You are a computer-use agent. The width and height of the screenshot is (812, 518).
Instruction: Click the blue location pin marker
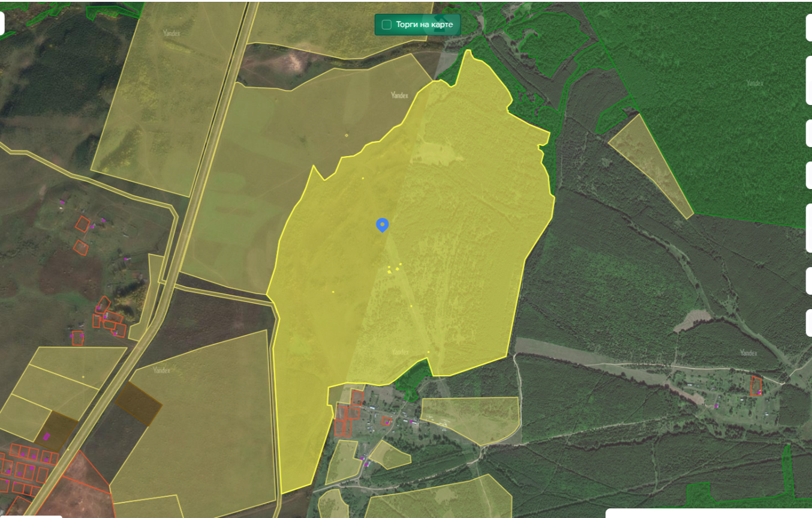(382, 225)
